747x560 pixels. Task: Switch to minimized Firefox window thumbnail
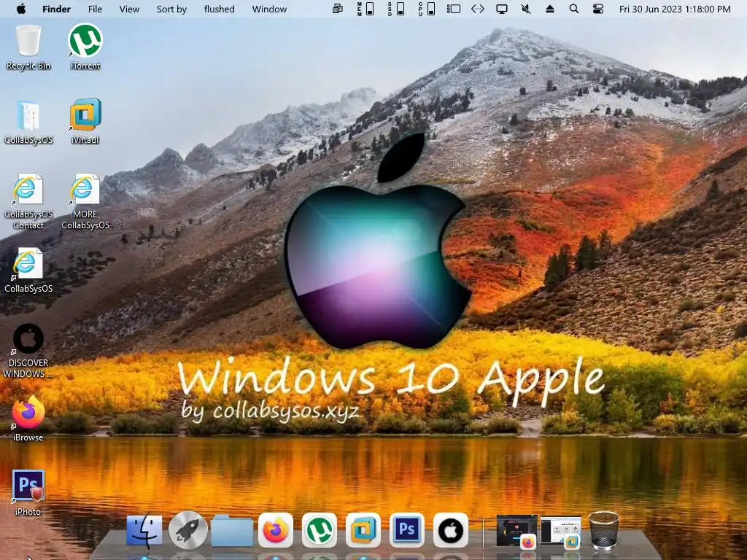[517, 531]
